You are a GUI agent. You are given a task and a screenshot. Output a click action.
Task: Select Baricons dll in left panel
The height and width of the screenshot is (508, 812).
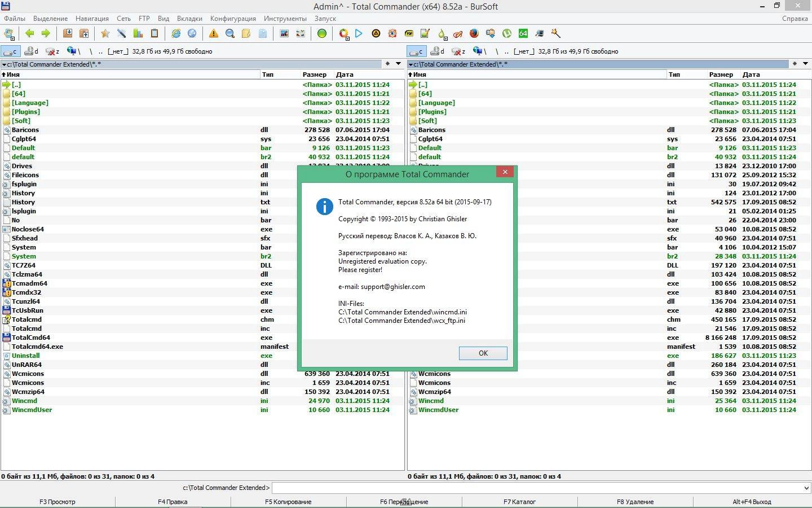tap(202, 130)
